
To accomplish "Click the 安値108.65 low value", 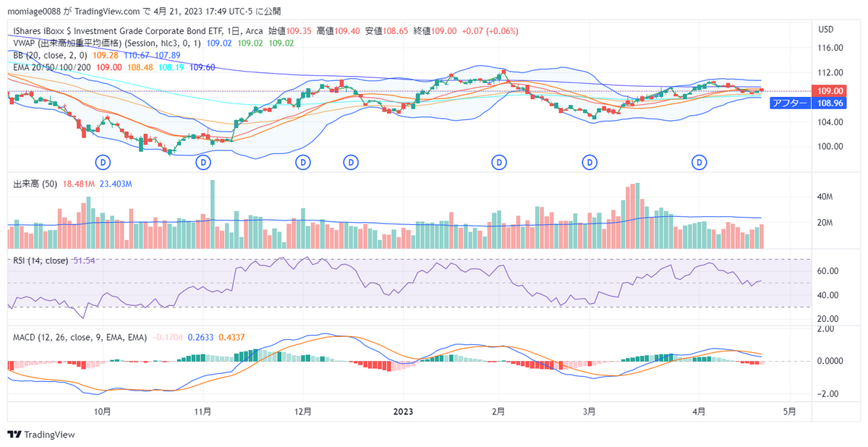I will (x=386, y=31).
